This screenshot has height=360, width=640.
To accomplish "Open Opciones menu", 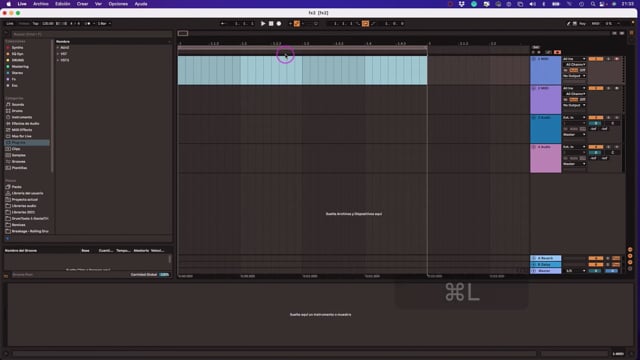I will tap(118, 4).
